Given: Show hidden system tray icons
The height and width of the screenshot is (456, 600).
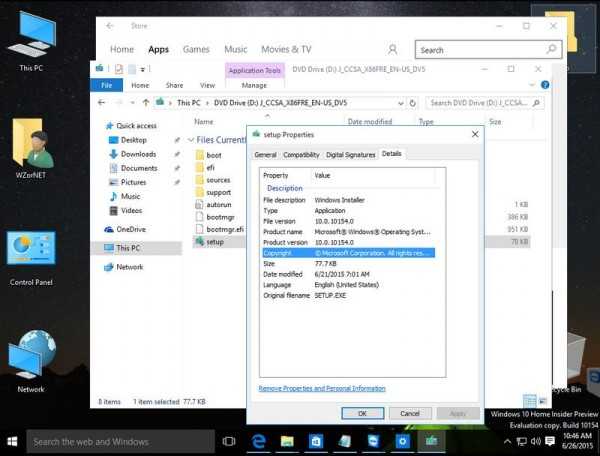Looking at the screenshot, I should (x=507, y=441).
